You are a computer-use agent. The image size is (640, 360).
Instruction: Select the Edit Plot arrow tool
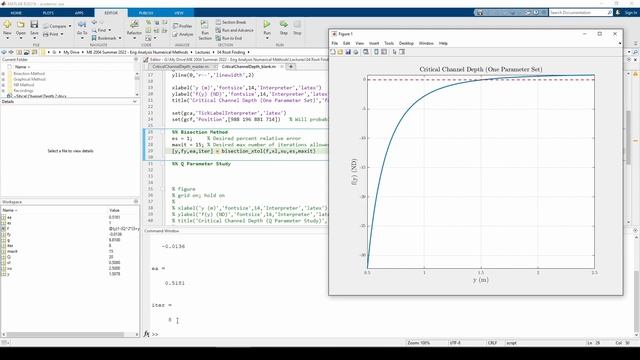point(394,52)
